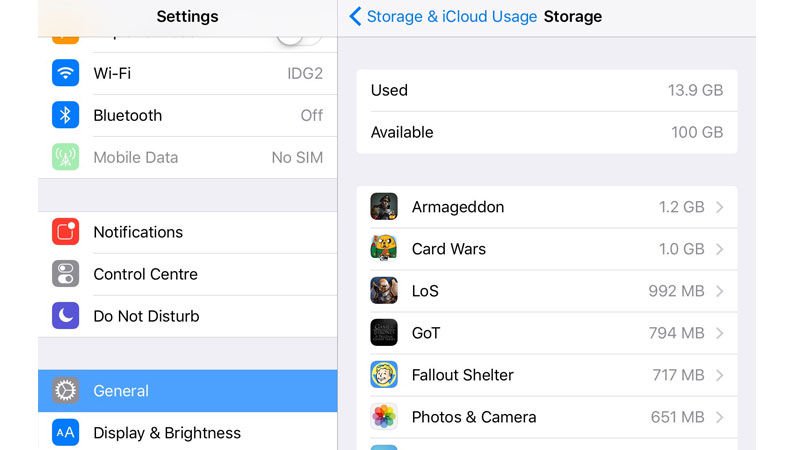Open GoT storage details chevron

pyautogui.click(x=719, y=333)
